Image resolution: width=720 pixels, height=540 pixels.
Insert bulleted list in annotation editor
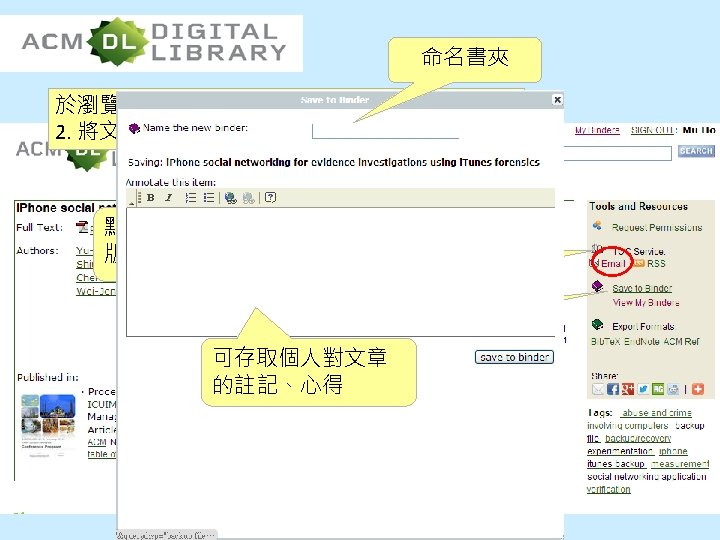209,197
